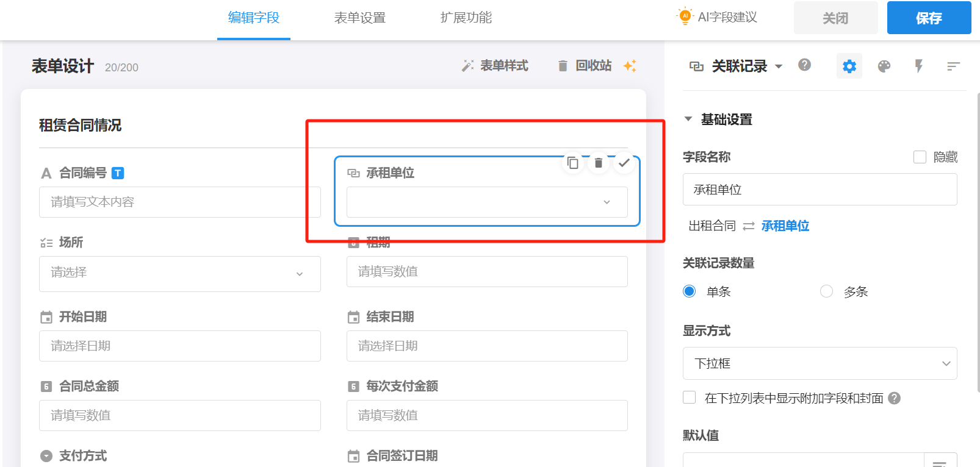980x467 pixels.
Task: Click the 合同编号 text input
Action: tap(179, 202)
